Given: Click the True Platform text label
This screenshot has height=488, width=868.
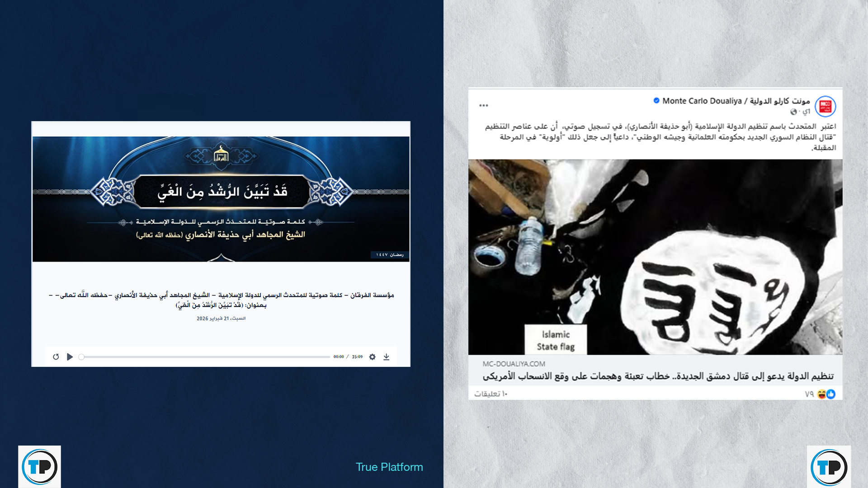Looking at the screenshot, I should tap(389, 467).
